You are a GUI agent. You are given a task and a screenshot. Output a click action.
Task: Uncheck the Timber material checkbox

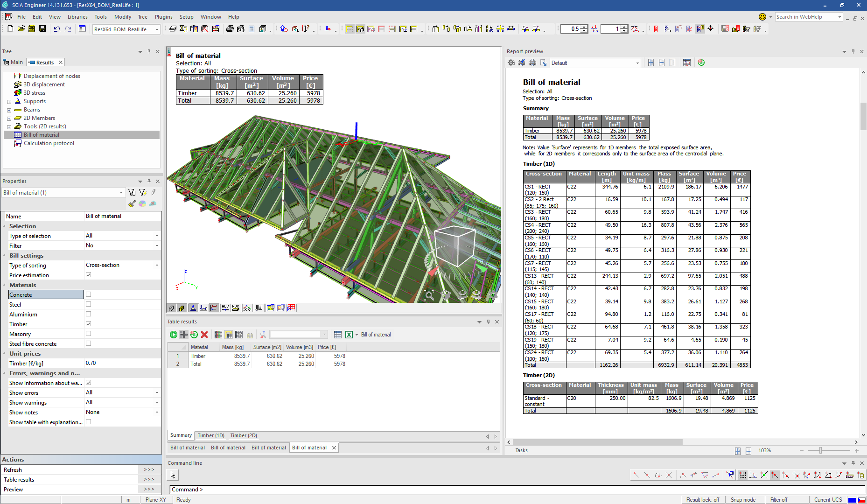pyautogui.click(x=89, y=324)
